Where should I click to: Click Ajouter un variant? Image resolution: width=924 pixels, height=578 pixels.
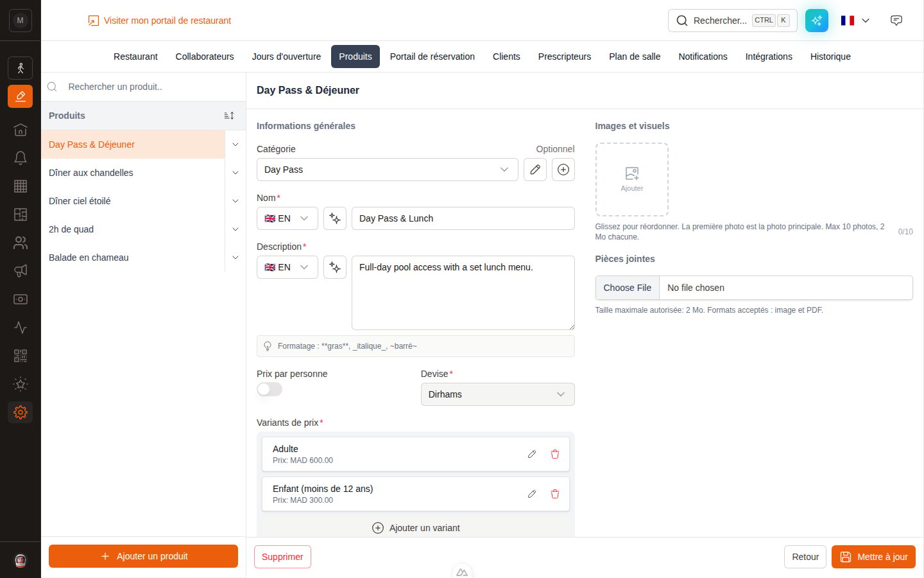416,528
